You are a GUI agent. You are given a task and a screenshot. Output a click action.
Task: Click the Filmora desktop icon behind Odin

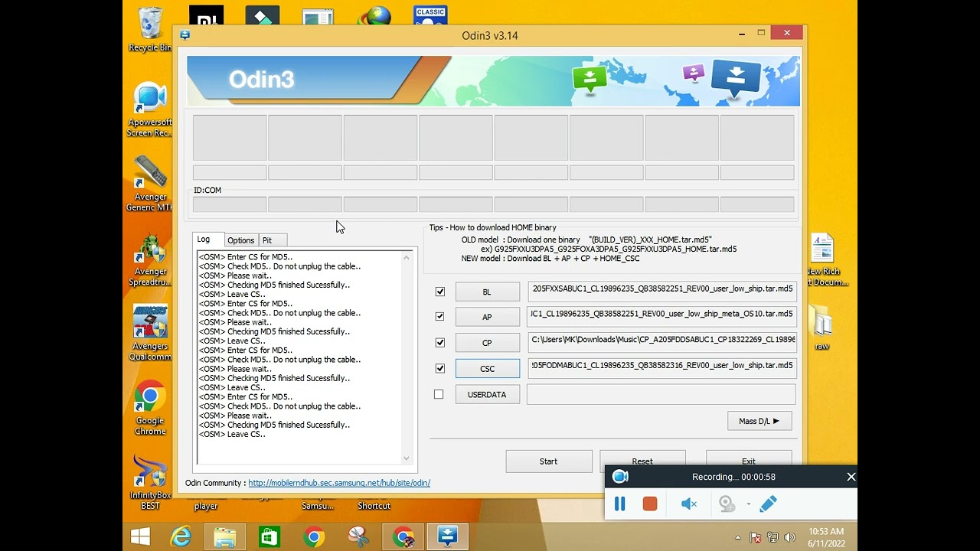coord(263,16)
